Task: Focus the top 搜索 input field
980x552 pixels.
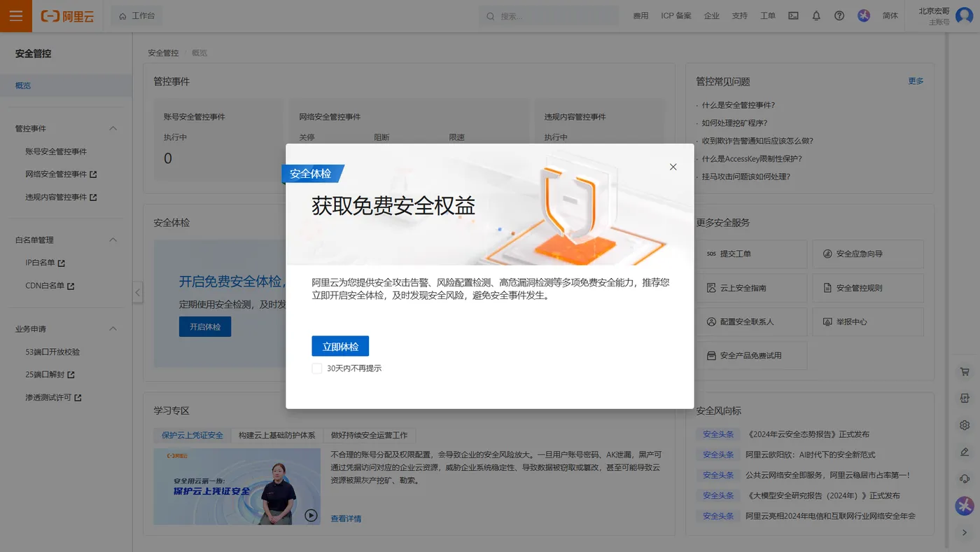Action: tap(549, 16)
